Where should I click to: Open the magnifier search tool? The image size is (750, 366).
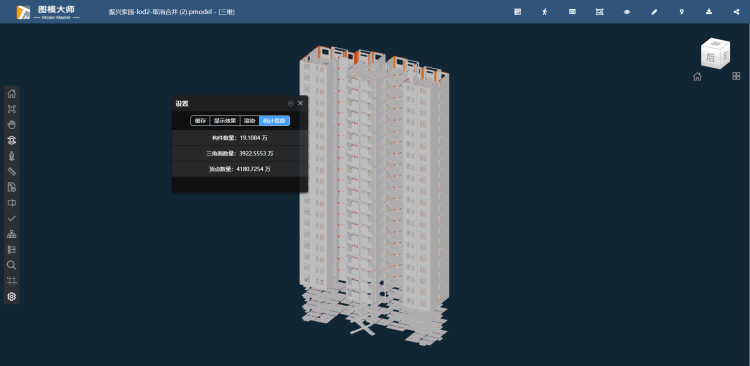[x=11, y=265]
